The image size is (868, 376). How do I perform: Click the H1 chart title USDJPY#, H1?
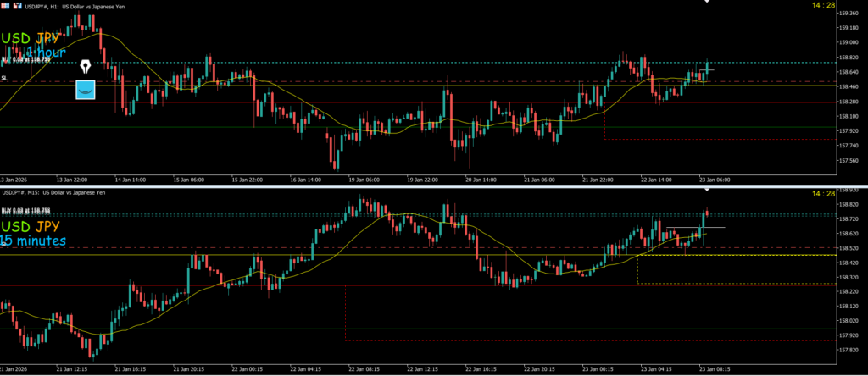click(x=54, y=6)
